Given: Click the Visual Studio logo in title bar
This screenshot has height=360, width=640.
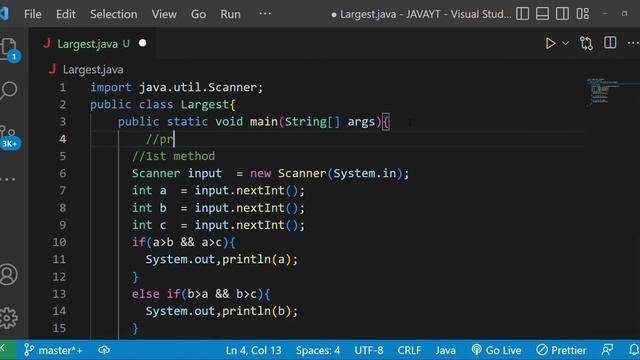Looking at the screenshot, I should (4, 14).
